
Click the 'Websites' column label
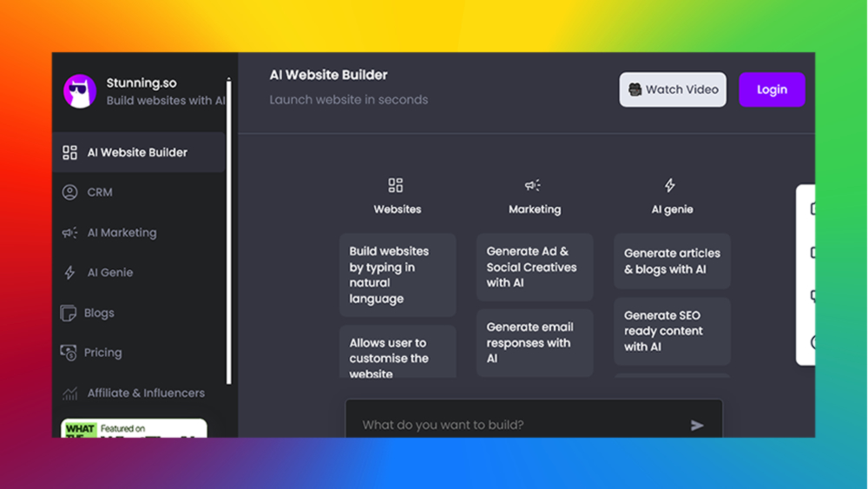point(398,209)
